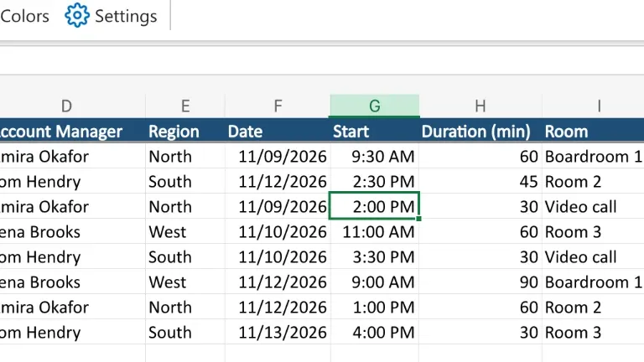Click the 11/12/2026 date beside 9:00 AM
644x362 pixels.
pyautogui.click(x=278, y=282)
